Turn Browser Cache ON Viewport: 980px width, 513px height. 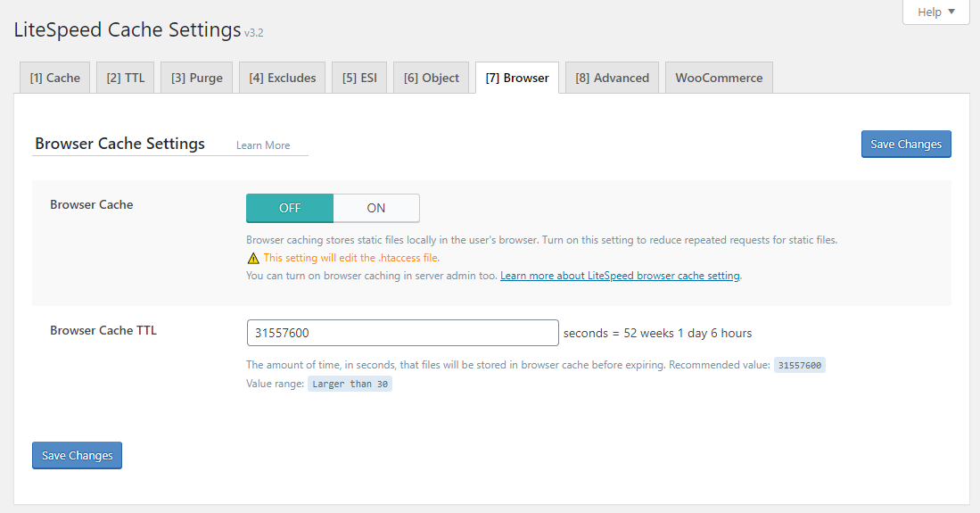(376, 209)
